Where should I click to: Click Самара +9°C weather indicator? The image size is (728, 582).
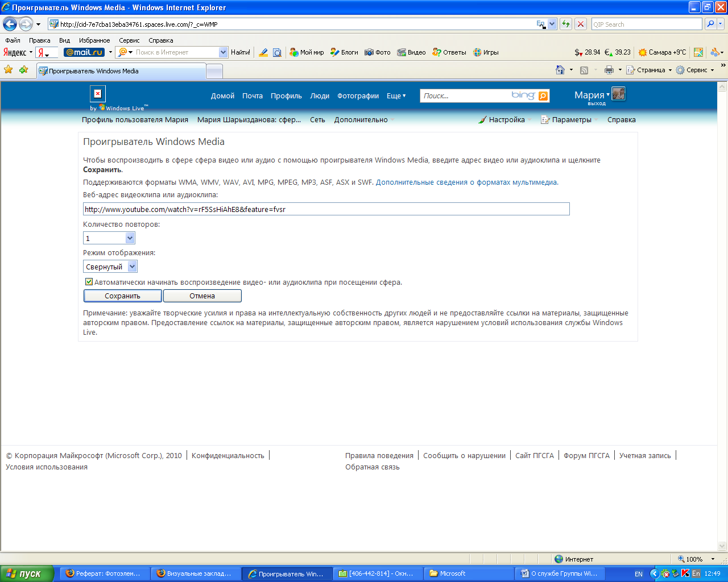(662, 52)
